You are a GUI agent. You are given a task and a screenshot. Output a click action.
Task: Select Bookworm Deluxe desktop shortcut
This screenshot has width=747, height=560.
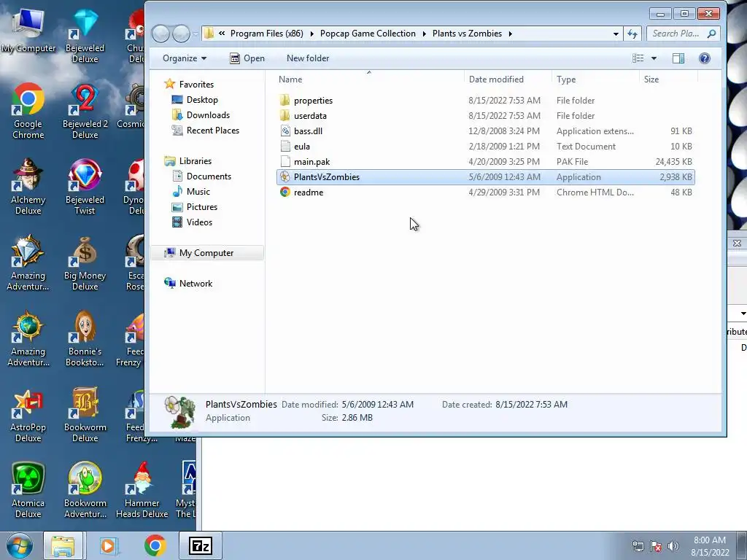point(85,414)
